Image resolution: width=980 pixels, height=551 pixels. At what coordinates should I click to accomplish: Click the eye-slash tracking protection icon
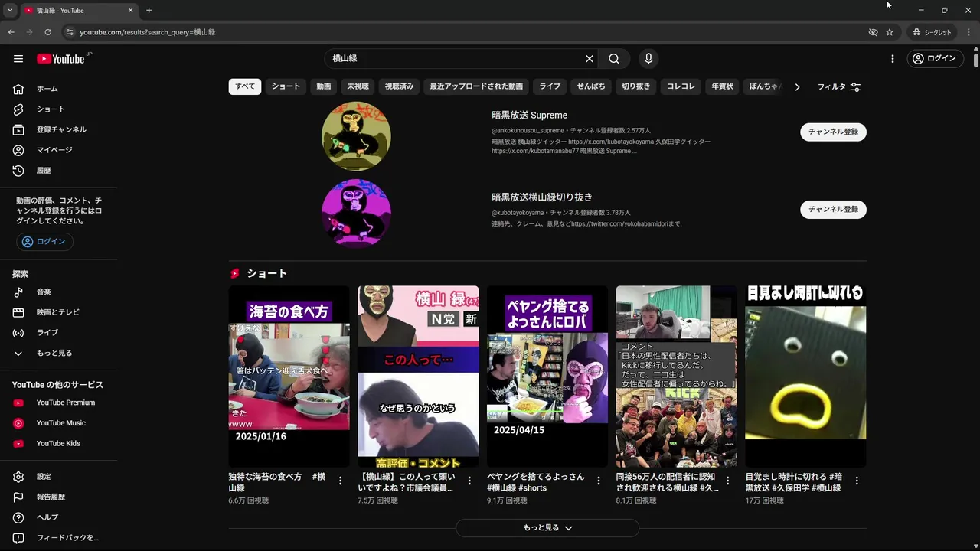(873, 32)
